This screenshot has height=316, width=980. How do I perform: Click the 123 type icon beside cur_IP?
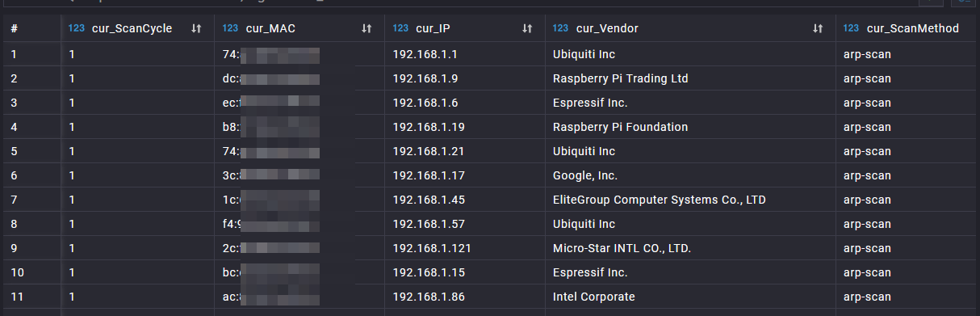tap(400, 28)
